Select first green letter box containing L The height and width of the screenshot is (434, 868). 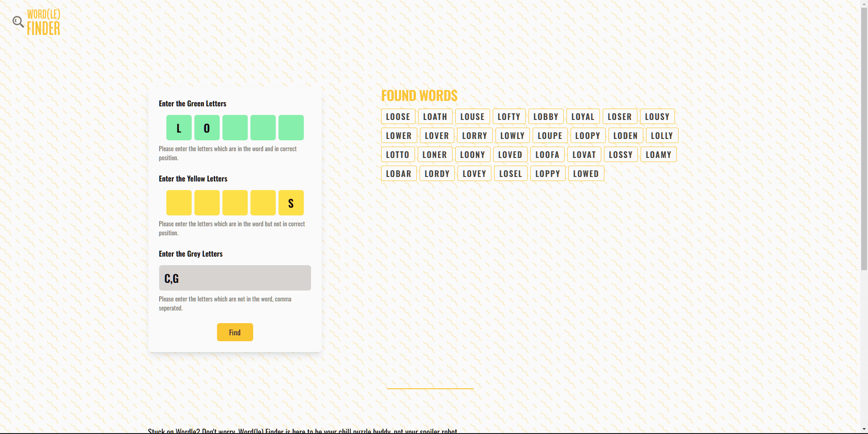tap(179, 128)
